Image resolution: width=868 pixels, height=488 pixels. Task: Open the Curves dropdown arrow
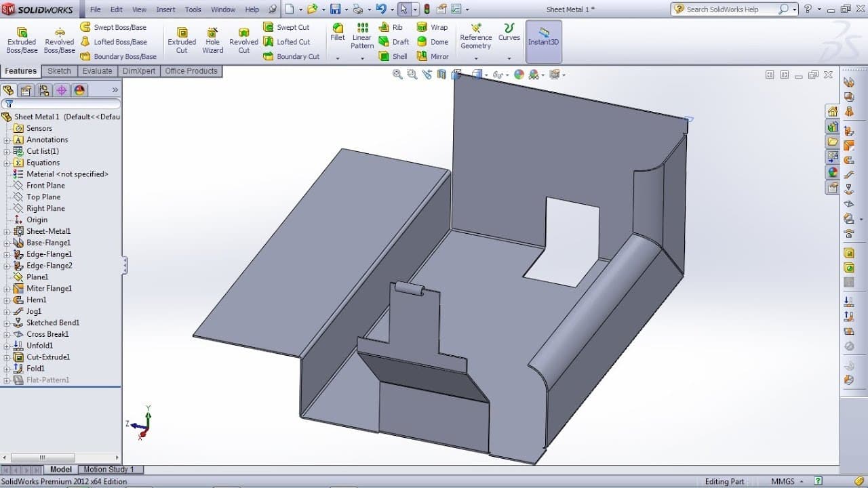click(509, 58)
